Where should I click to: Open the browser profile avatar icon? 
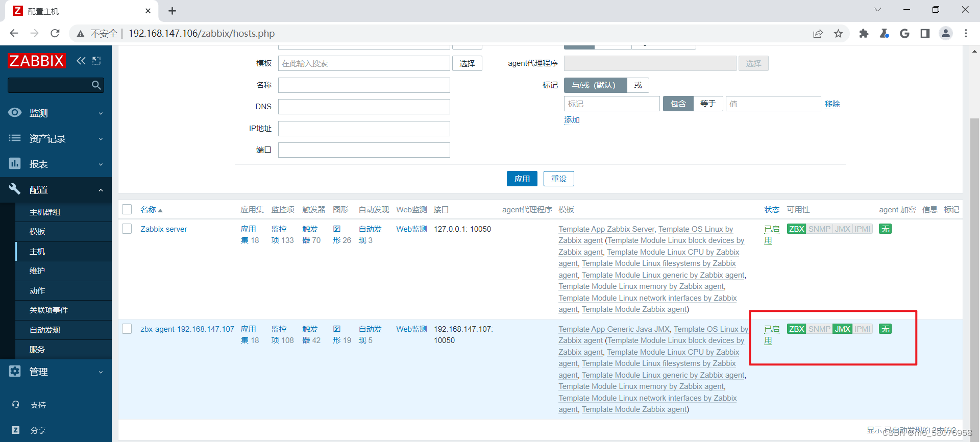click(946, 33)
